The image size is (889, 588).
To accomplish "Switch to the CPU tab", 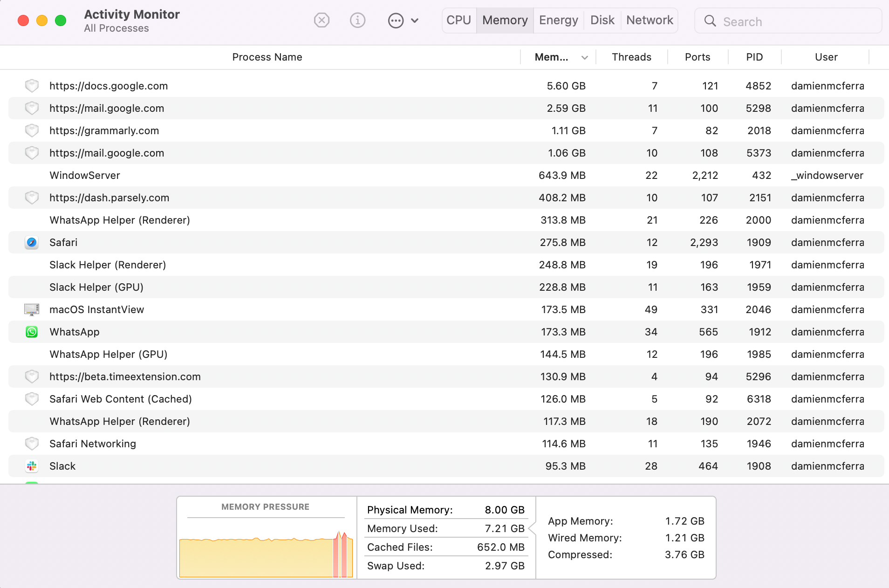I will 458,21.
